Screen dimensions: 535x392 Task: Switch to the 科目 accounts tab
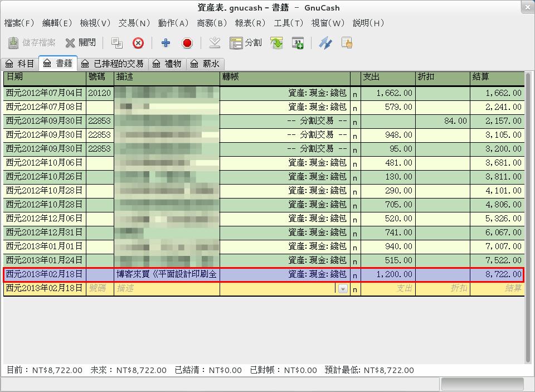coord(20,64)
